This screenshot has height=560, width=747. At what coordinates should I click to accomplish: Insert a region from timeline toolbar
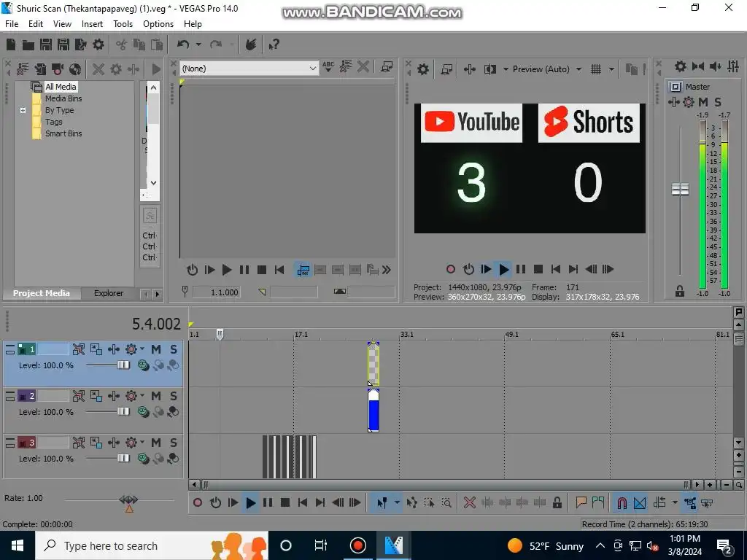598,503
